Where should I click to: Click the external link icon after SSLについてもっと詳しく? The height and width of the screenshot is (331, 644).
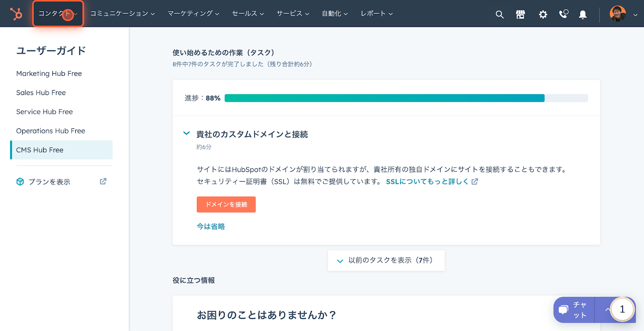tap(475, 182)
